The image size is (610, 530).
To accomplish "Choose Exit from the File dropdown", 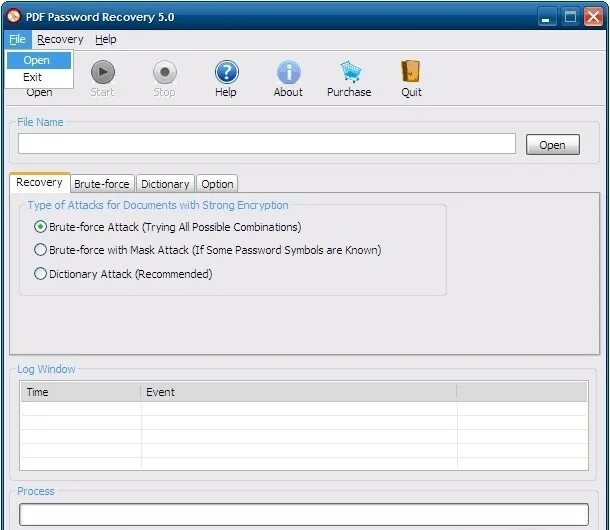I will 39,77.
